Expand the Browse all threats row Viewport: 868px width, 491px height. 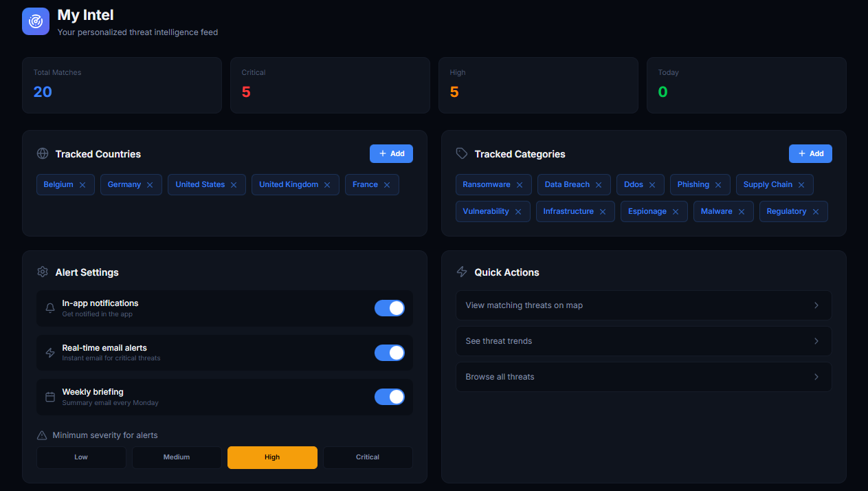(816, 376)
